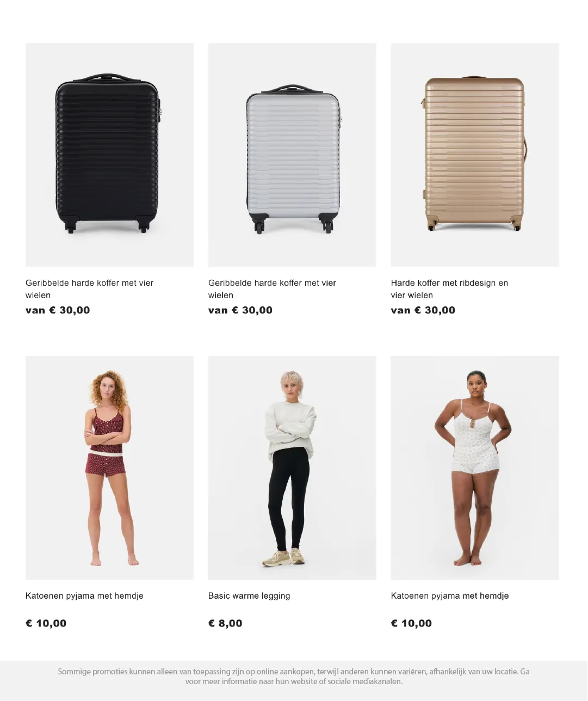View the black warm legging photo

click(x=292, y=468)
